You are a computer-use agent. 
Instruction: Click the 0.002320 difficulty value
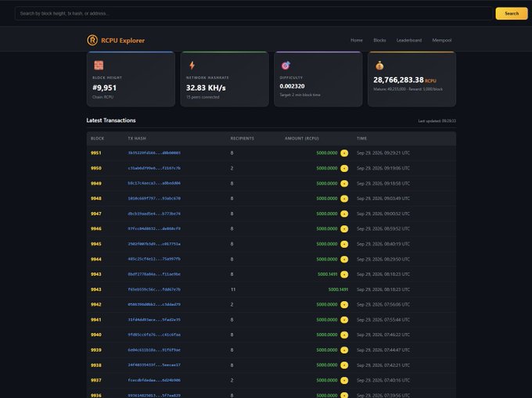tap(292, 86)
